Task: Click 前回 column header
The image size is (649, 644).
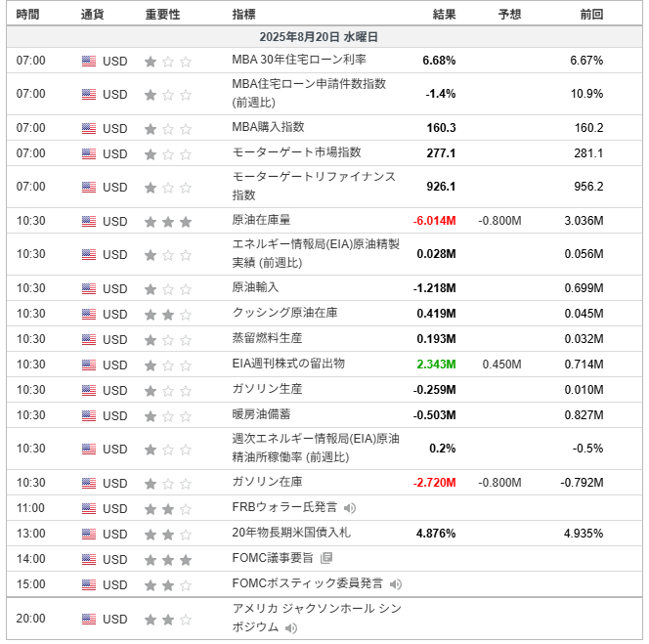Action: pyautogui.click(x=591, y=15)
